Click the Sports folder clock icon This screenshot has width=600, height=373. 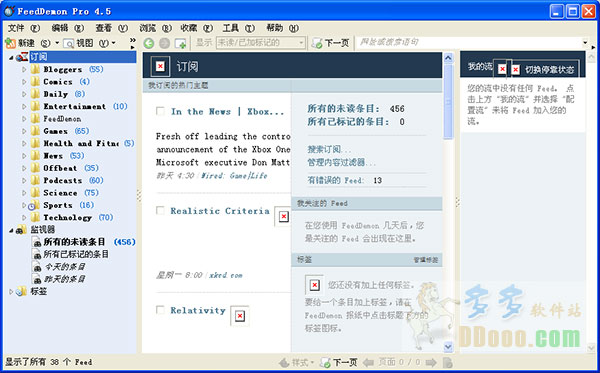[33, 205]
